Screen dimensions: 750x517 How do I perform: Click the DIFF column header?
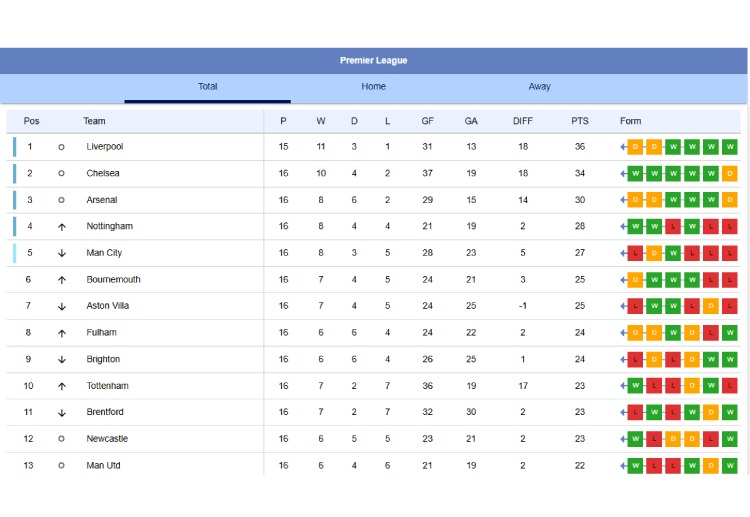[523, 121]
